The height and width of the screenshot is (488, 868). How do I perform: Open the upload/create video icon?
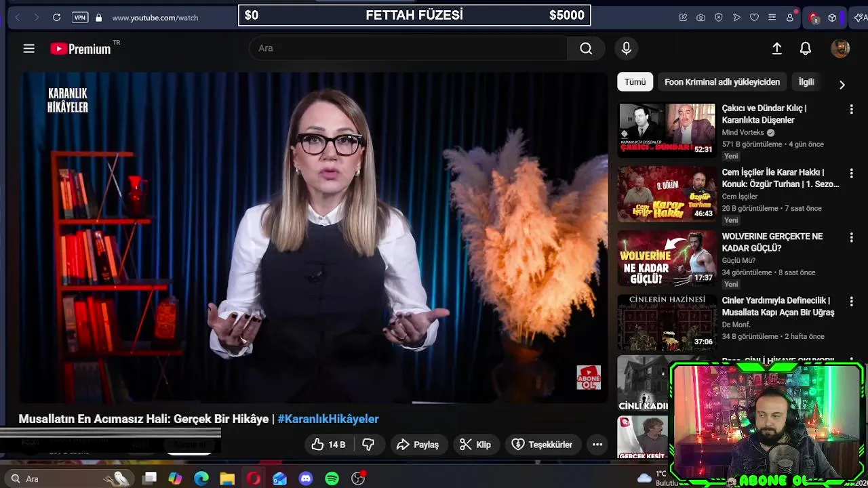[x=777, y=48]
